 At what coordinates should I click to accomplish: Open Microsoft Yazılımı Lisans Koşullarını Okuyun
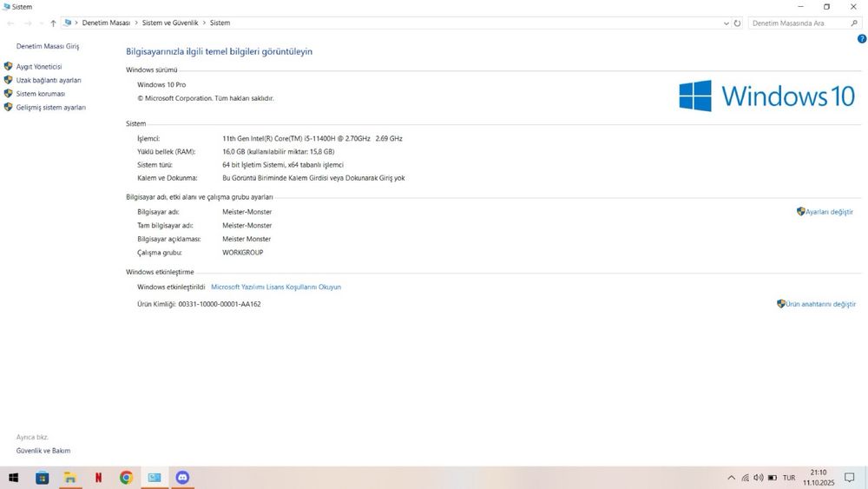pyautogui.click(x=276, y=287)
